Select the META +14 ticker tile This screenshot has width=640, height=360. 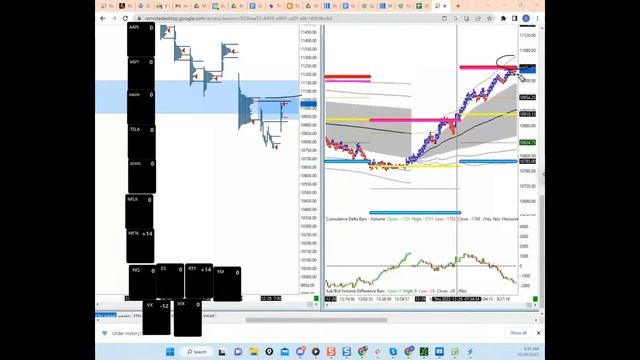(x=140, y=246)
